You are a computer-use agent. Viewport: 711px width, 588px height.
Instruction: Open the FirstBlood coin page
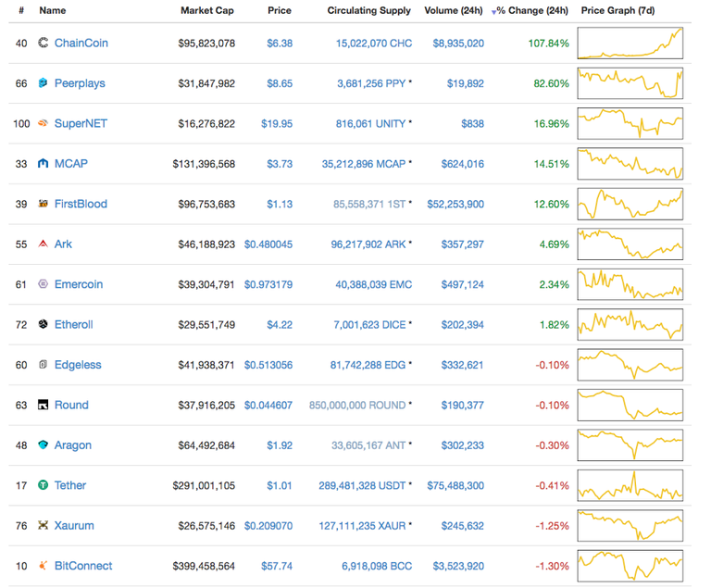click(x=81, y=204)
